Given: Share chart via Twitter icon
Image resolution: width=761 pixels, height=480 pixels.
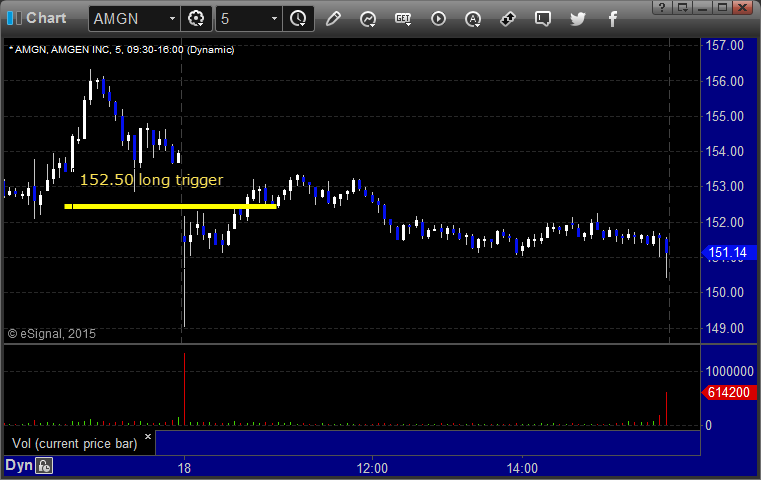Looking at the screenshot, I should (x=578, y=19).
